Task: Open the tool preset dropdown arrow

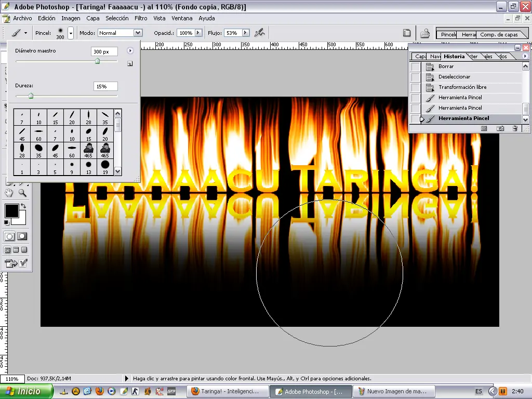Action: (x=25, y=33)
